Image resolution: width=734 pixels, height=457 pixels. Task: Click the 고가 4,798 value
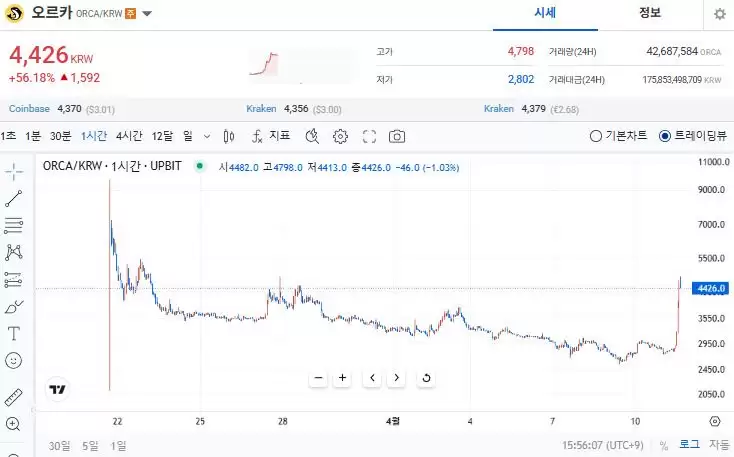(x=521, y=51)
